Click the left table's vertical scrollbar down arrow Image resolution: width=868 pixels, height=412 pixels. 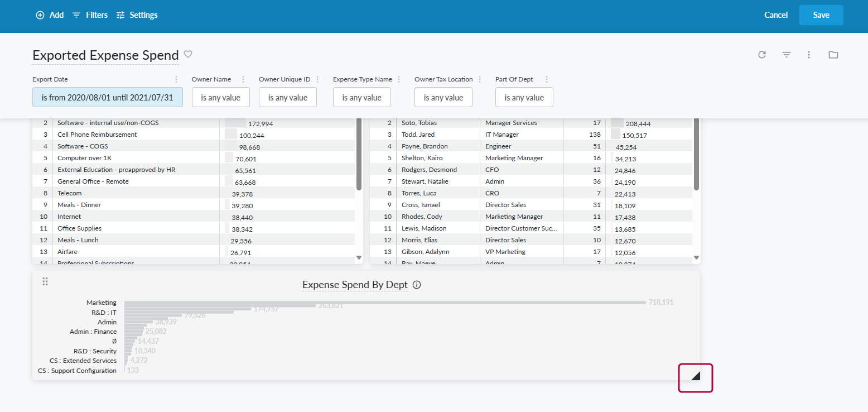(359, 257)
